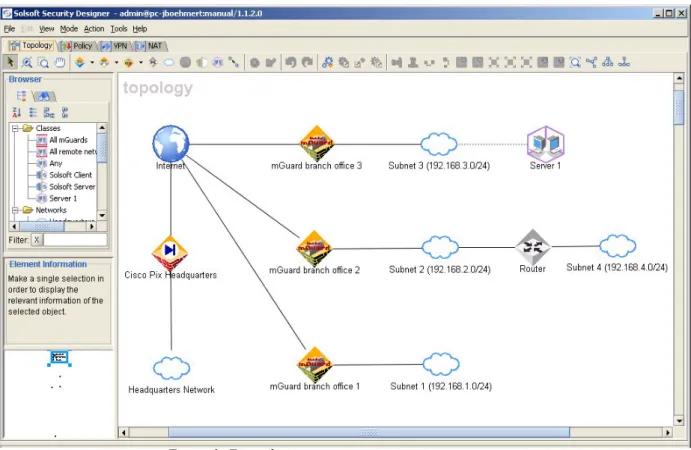Select the Subnet 3 cloud
The height and width of the screenshot is (450, 691).
tap(438, 144)
